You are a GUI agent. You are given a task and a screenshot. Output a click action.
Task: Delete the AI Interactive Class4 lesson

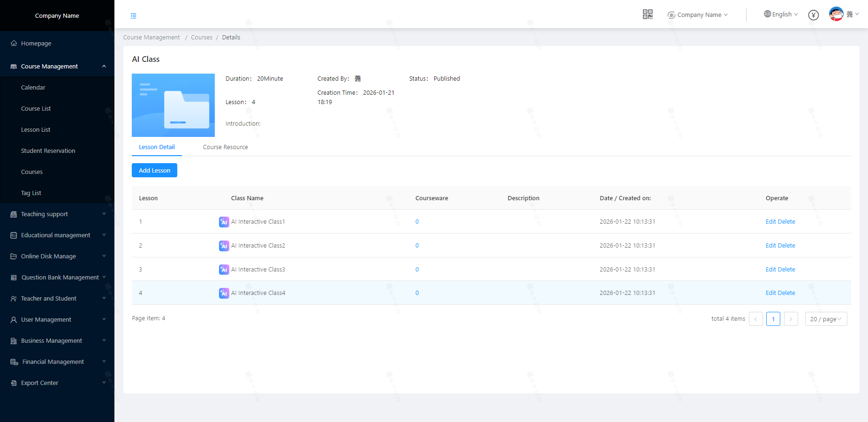tap(786, 293)
